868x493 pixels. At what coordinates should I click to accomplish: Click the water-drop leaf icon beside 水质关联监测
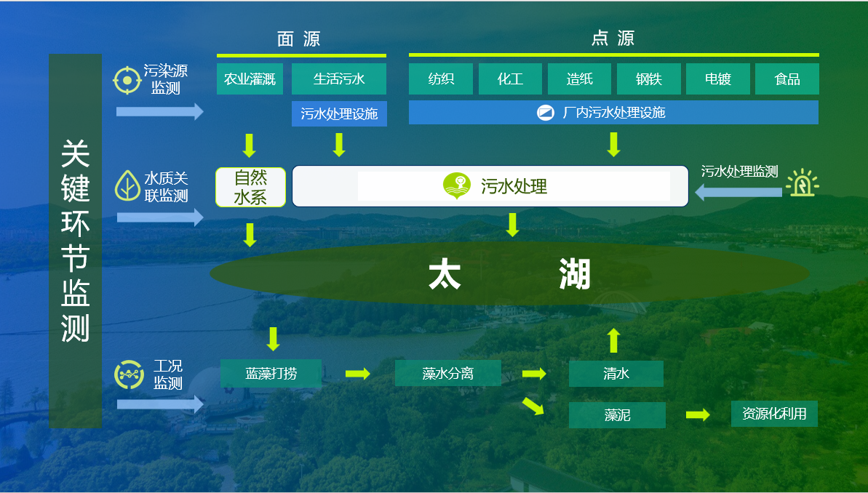[x=127, y=185]
